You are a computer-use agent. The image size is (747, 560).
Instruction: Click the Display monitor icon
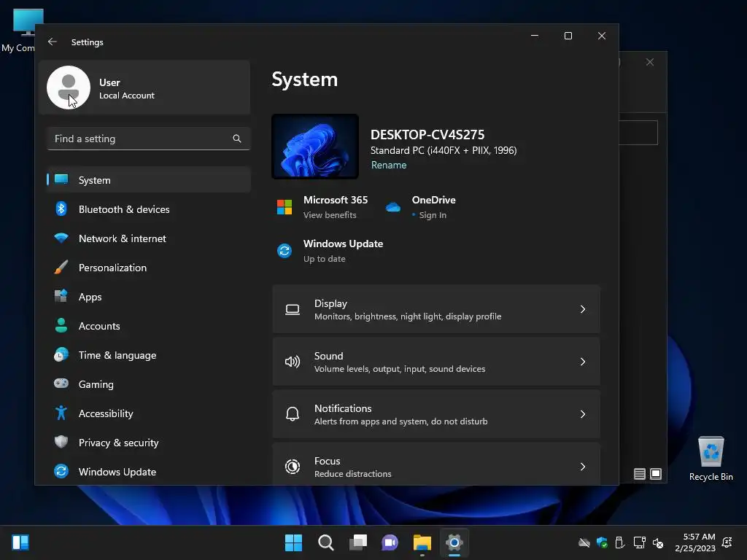(293, 309)
